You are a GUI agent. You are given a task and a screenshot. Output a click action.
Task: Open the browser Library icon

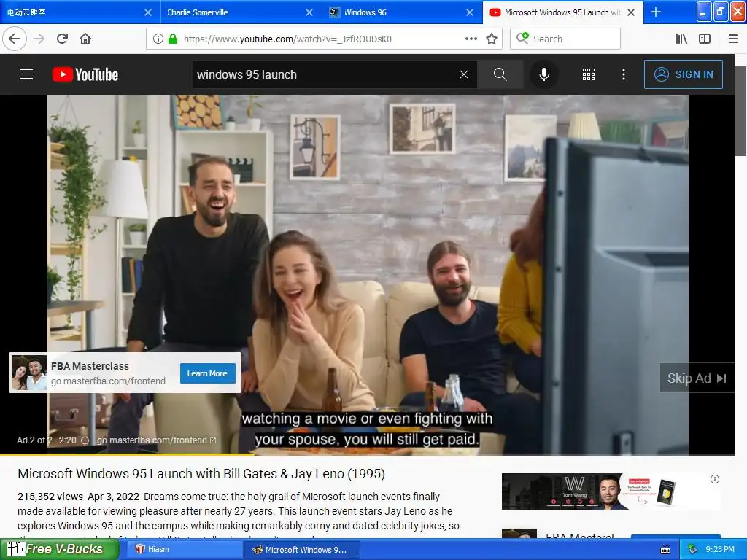point(681,39)
